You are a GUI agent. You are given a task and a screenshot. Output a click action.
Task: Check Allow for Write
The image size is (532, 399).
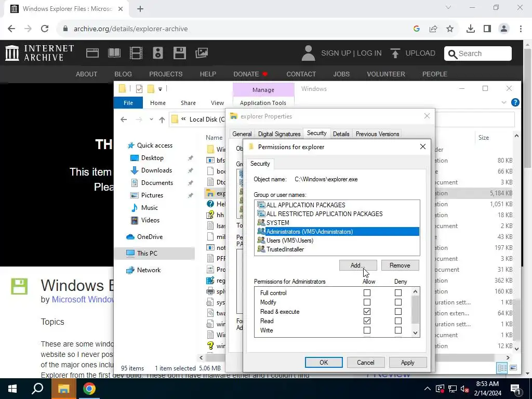[x=367, y=330]
